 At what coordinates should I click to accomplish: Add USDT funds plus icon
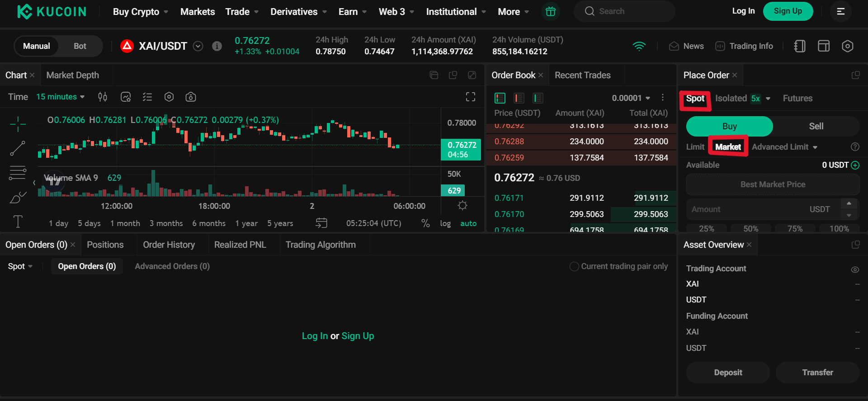point(855,165)
